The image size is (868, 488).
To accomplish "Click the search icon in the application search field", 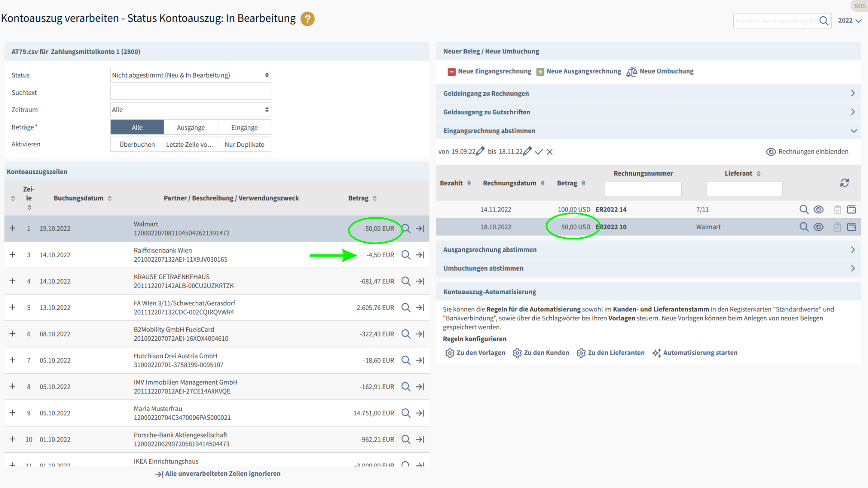I will coord(824,21).
